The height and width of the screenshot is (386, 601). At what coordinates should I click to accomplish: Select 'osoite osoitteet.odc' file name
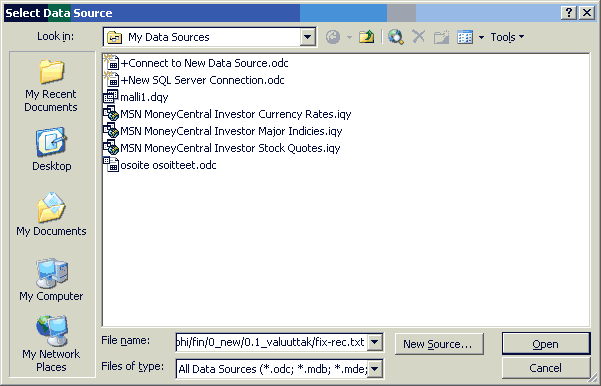[168, 165]
